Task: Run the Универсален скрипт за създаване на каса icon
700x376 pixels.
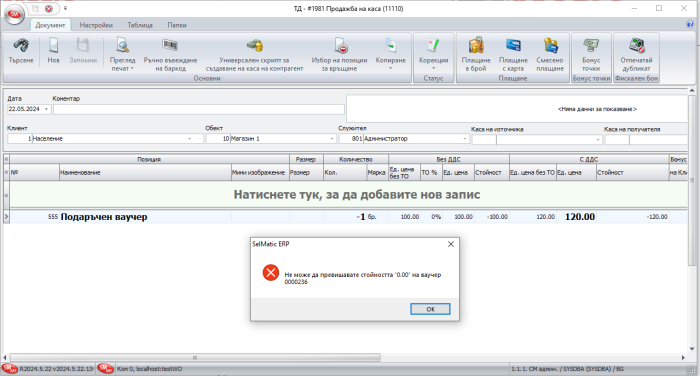Action: click(x=254, y=45)
